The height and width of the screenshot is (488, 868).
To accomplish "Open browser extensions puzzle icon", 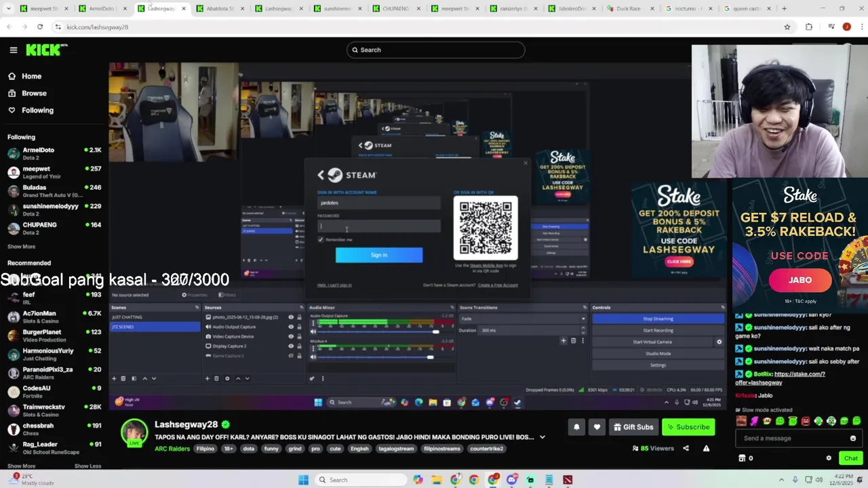I will click(808, 27).
